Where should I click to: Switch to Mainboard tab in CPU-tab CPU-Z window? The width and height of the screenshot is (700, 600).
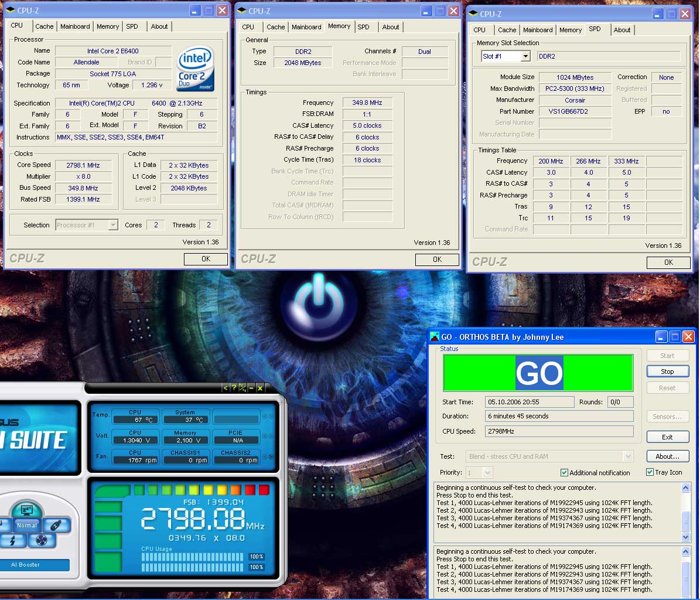pos(75,26)
